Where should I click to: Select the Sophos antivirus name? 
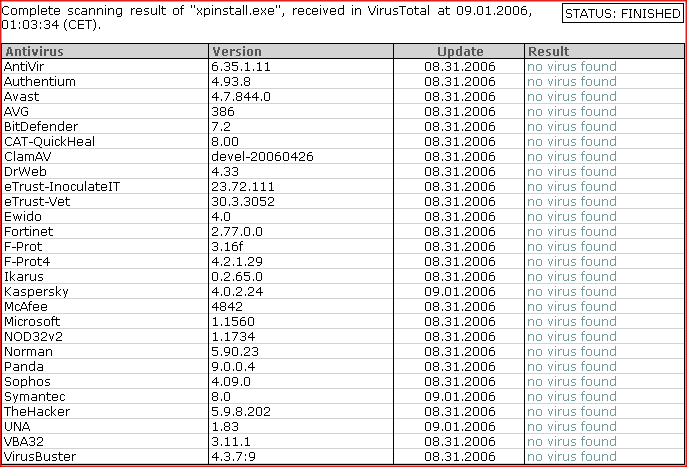click(x=27, y=382)
